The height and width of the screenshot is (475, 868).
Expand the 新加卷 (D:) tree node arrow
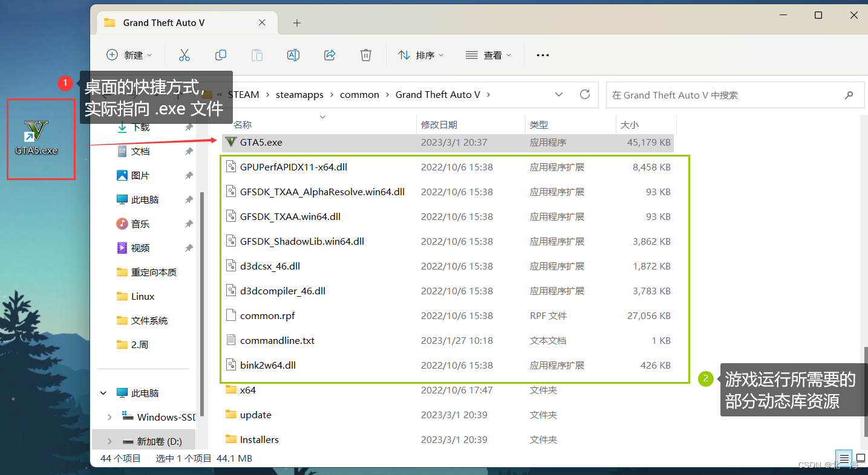(109, 441)
